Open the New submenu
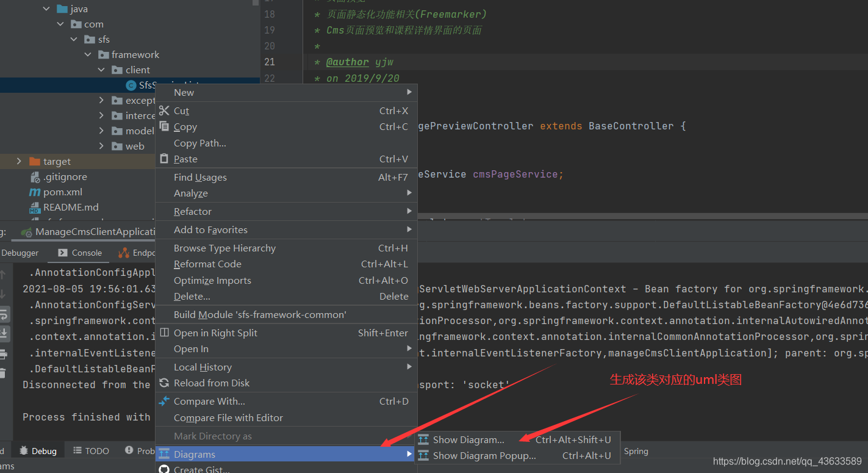868x473 pixels. point(286,93)
